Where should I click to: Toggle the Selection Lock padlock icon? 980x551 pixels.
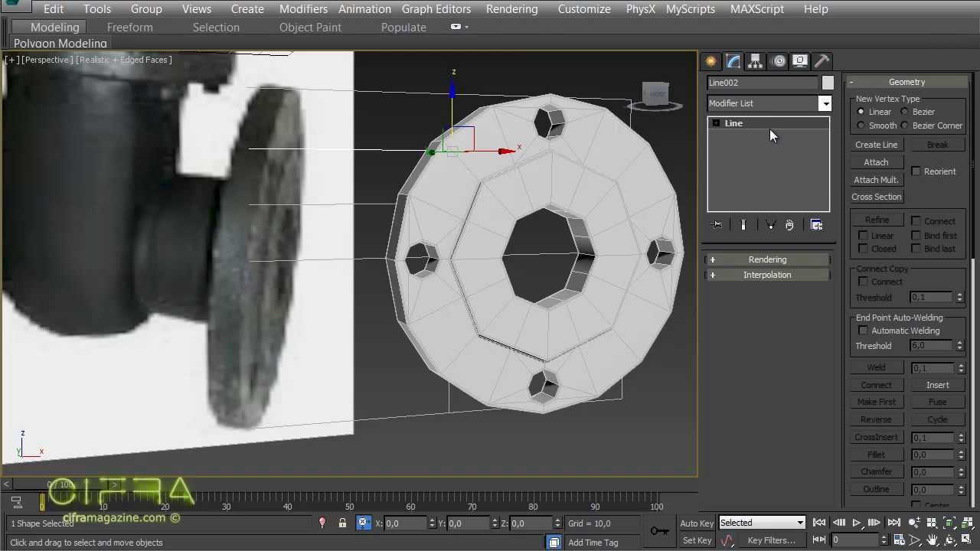pos(342,523)
